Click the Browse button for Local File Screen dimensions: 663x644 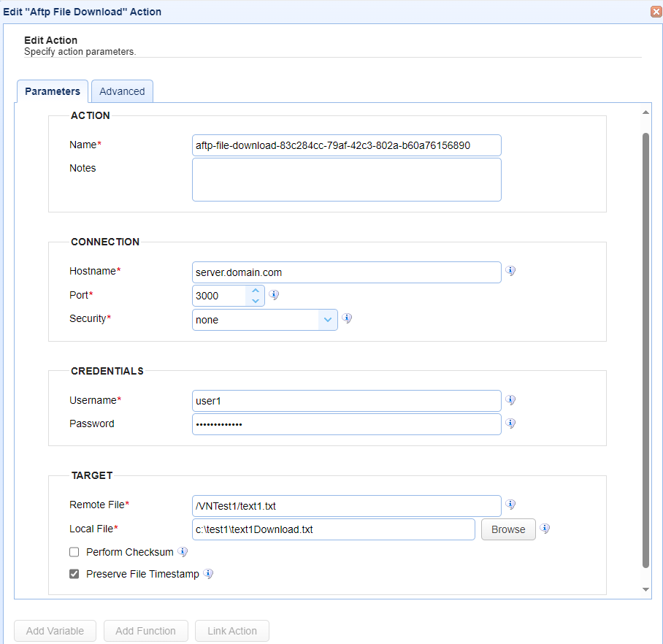coord(507,529)
